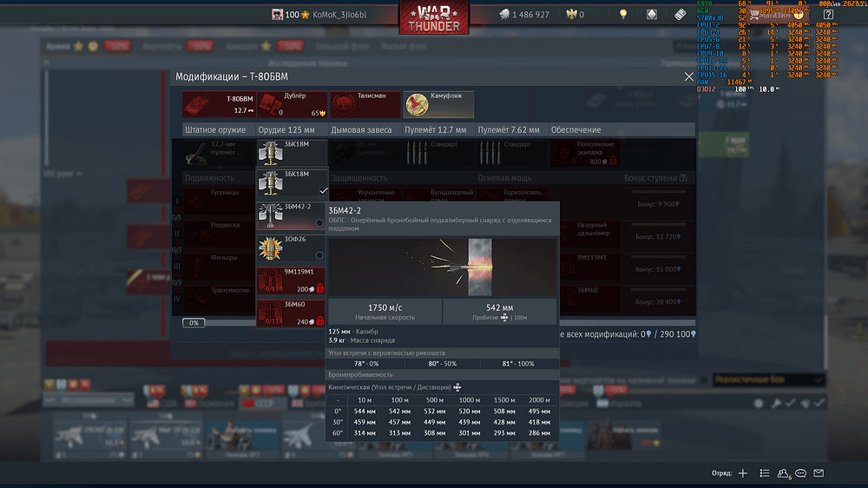Viewport: 868px width, 488px height.
Task: Click the Стандарт belt under Пулемёт 12.7 мм
Action: (438, 153)
